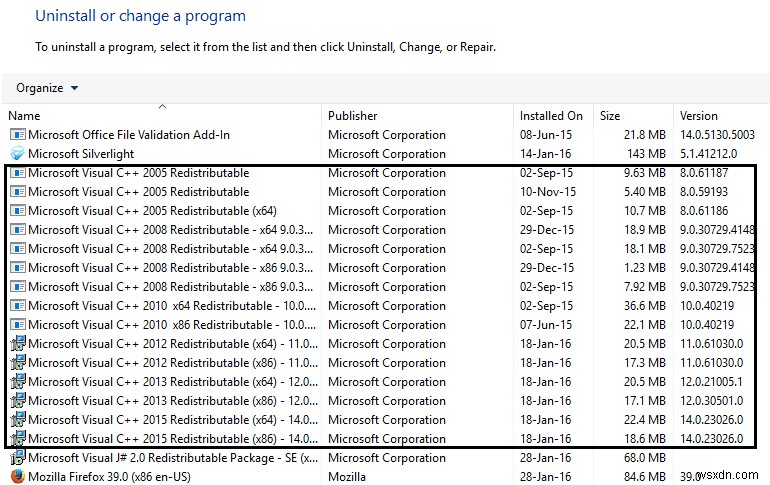Click version 12.0.21005.1
The height and width of the screenshot is (485, 770).
click(711, 382)
